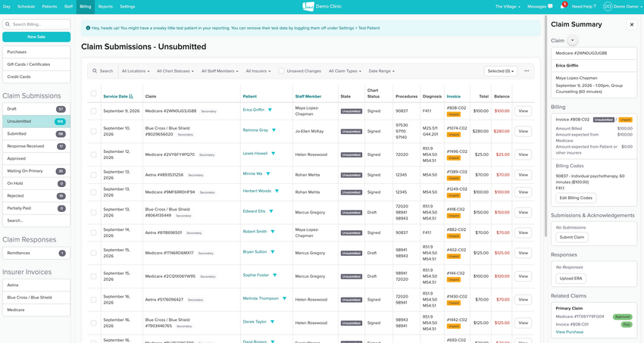Image resolution: width=644 pixels, height=343 pixels.
Task: Click Minnie Wa's filter funnel icon
Action: pyautogui.click(x=268, y=173)
